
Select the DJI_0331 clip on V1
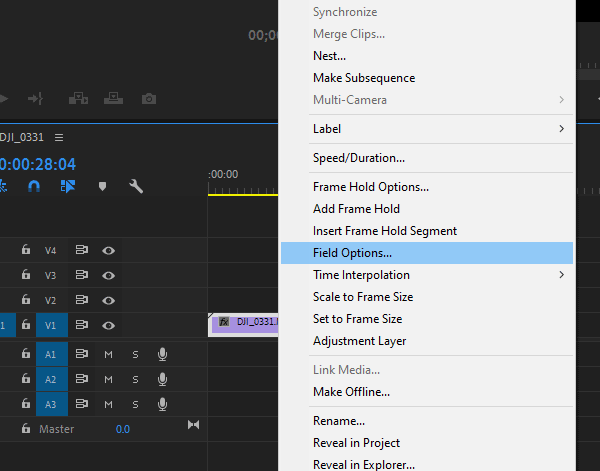pyautogui.click(x=245, y=322)
